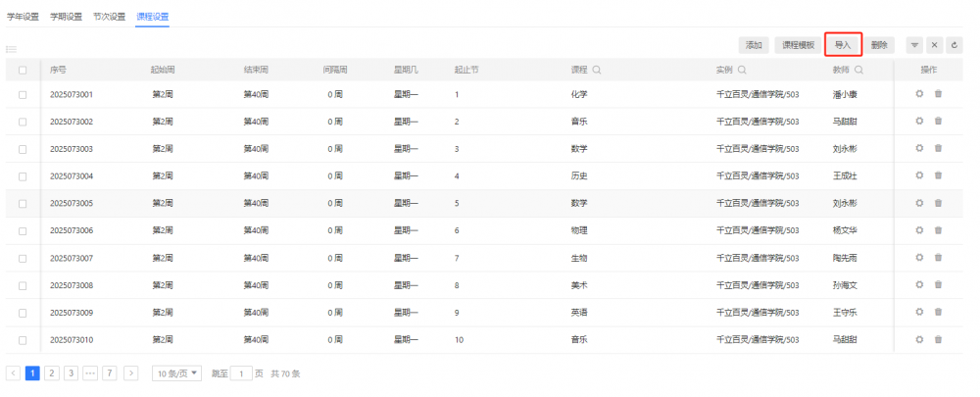Click the refresh icon in the toolbar
This screenshot has width=980, height=397.
pos(954,45)
